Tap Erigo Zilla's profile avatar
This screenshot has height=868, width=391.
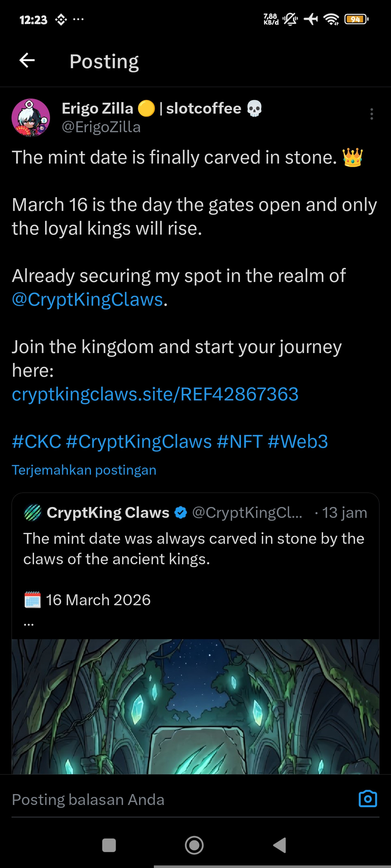click(x=31, y=117)
